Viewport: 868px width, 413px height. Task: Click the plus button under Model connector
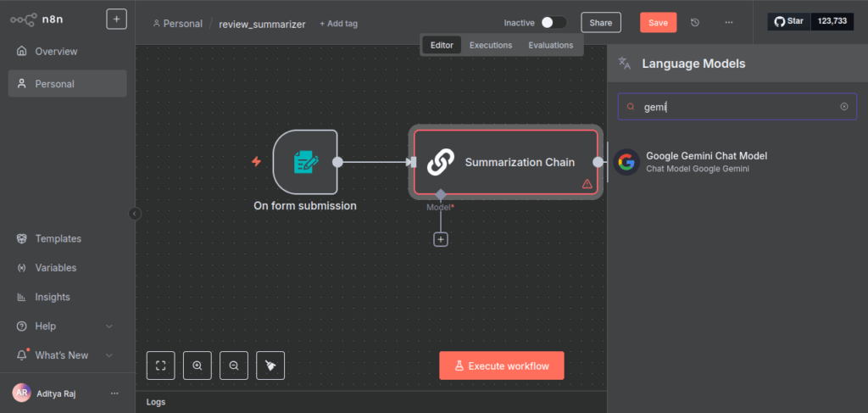click(441, 239)
